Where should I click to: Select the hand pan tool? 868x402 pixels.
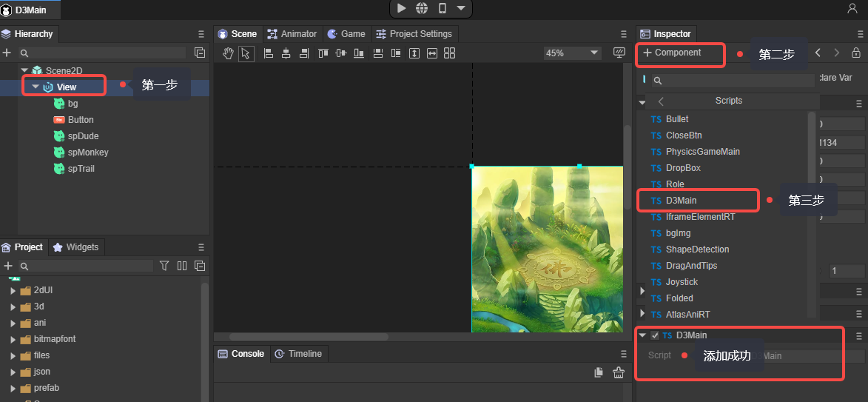click(228, 53)
